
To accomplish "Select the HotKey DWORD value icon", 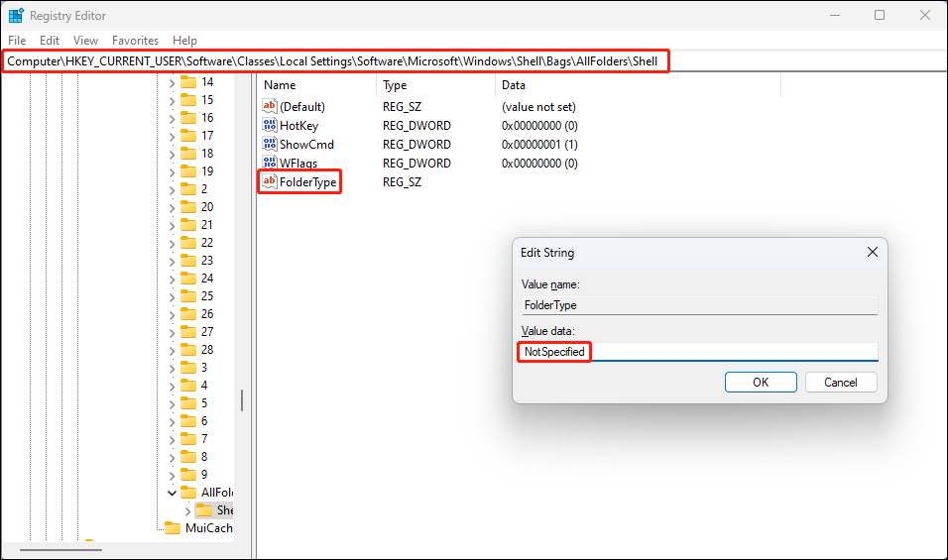I will click(269, 125).
